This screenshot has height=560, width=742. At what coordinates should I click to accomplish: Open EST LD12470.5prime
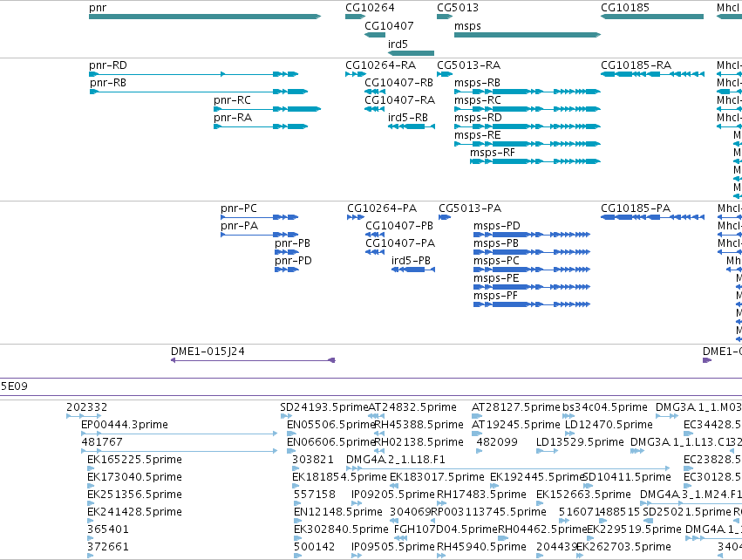(x=569, y=434)
